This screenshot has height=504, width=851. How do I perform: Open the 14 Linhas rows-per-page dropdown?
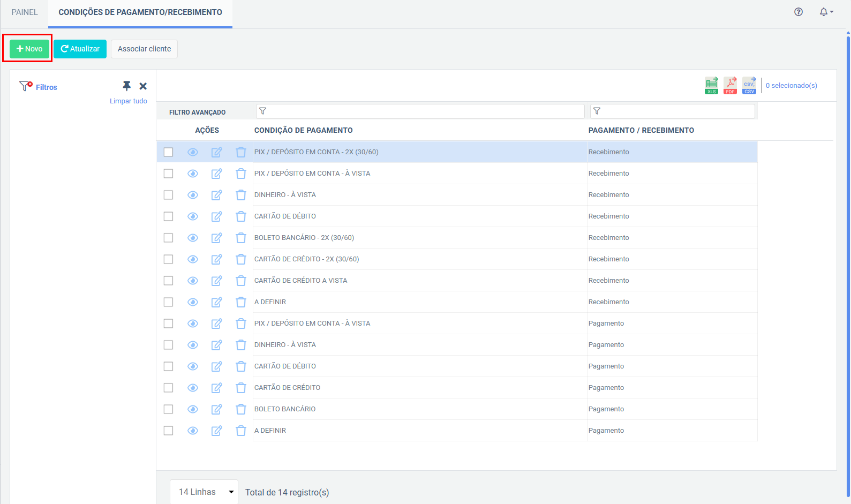pos(204,492)
